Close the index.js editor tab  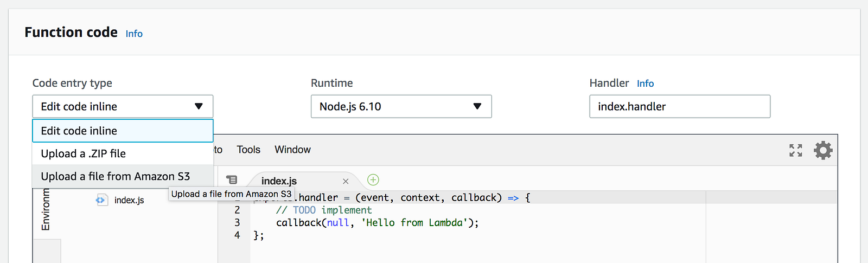tap(346, 181)
